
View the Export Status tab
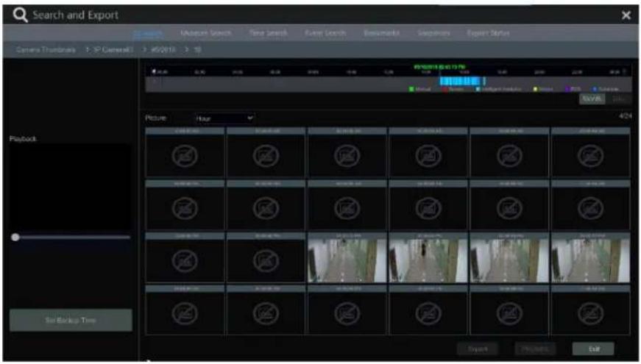488,33
